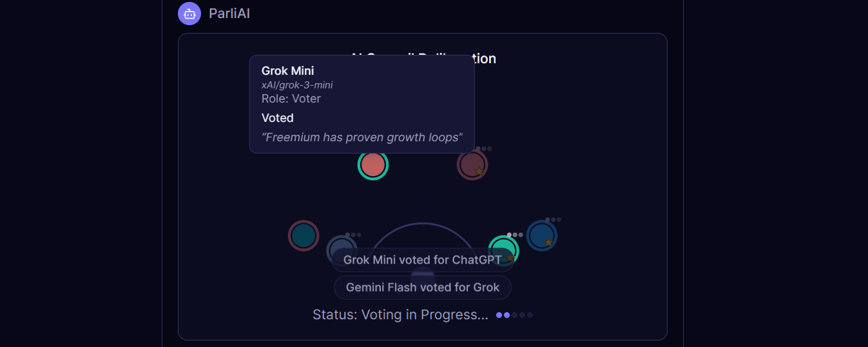Click the "xAI/grok-3-mini" model label
Image resolution: width=868 pixels, height=347 pixels.
296,85
